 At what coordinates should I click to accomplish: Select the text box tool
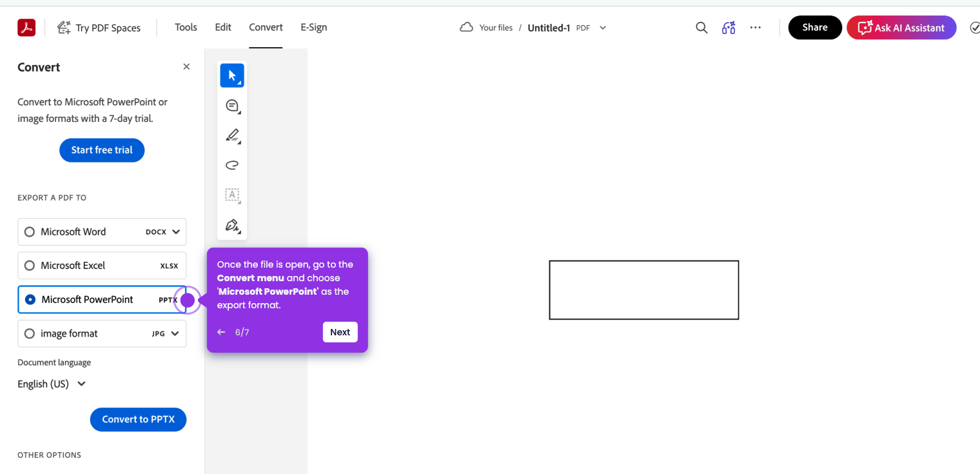[x=232, y=195]
